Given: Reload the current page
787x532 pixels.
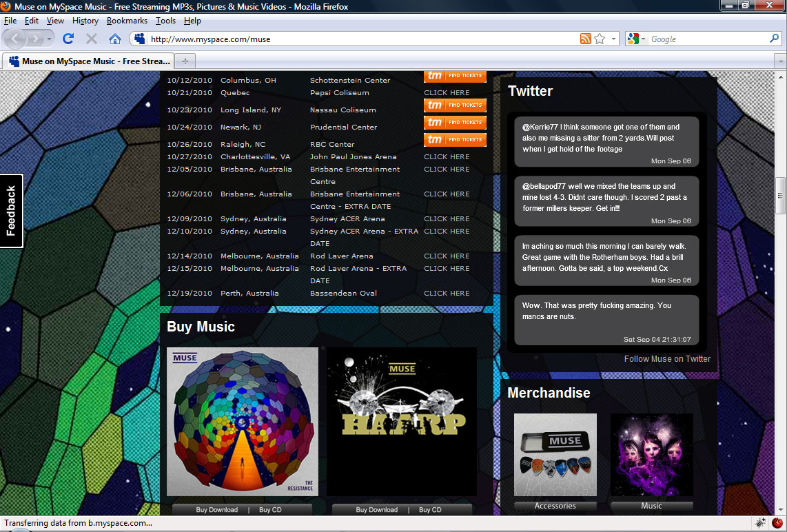Looking at the screenshot, I should [x=68, y=39].
